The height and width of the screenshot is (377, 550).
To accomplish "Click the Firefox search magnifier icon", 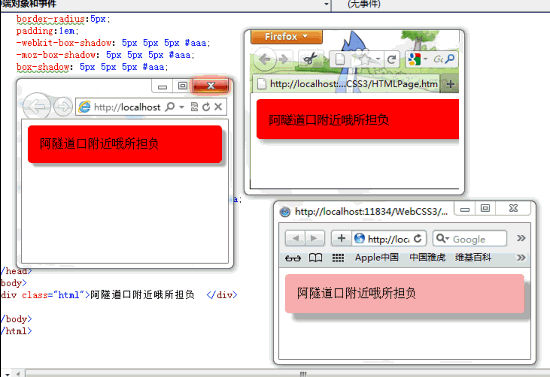I will point(450,59).
